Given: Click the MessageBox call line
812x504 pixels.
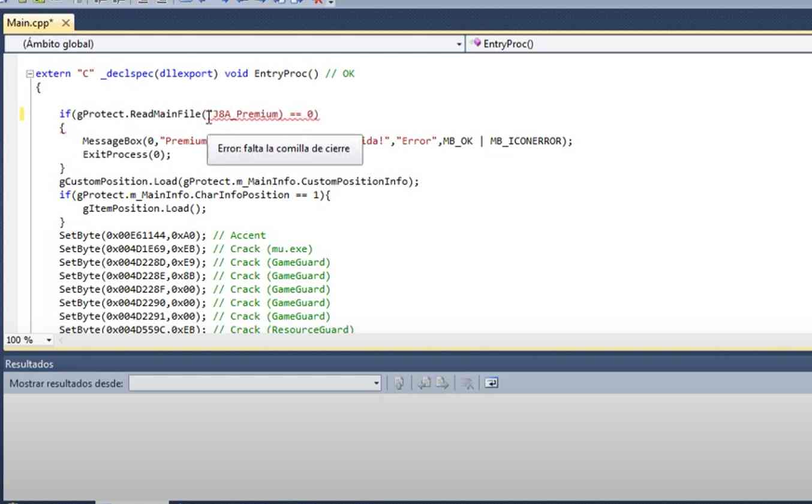Looking at the screenshot, I should 327,141.
